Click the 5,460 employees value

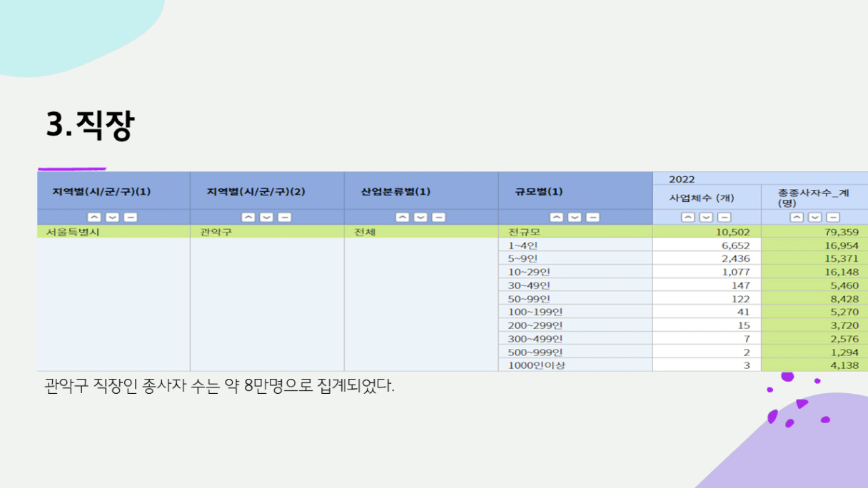[844, 285]
